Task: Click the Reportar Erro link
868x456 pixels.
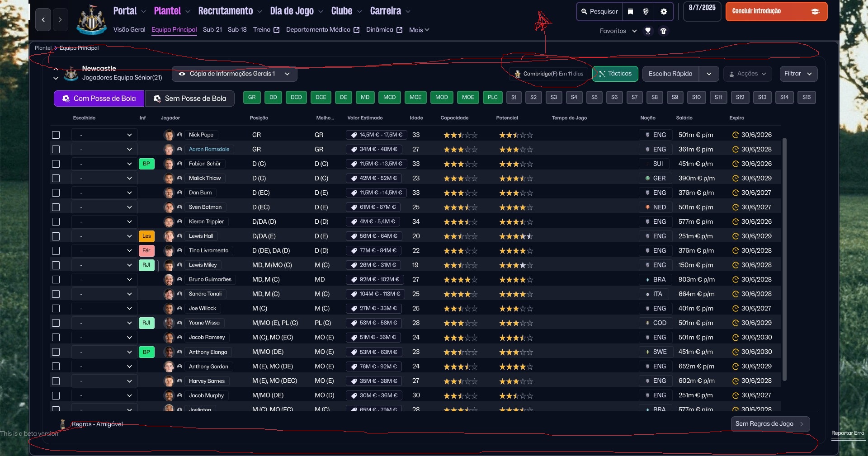Action: [847, 433]
